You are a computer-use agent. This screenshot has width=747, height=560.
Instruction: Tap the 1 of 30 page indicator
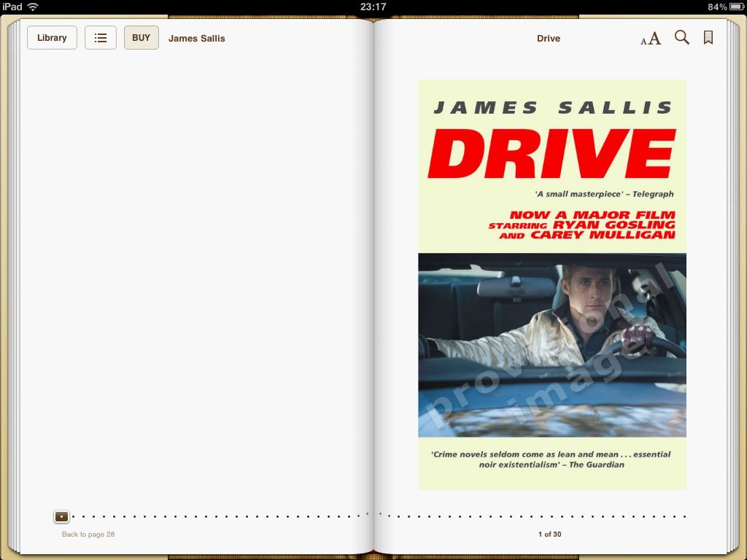coord(549,534)
